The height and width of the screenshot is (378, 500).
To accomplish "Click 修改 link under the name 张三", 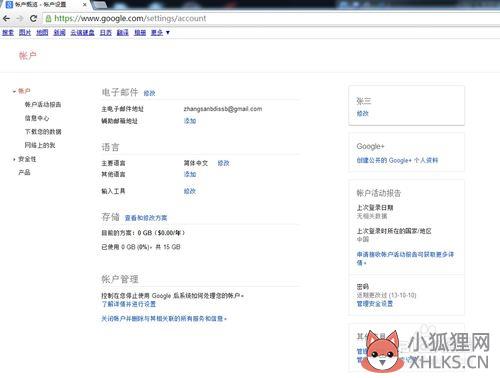I will coord(363,114).
